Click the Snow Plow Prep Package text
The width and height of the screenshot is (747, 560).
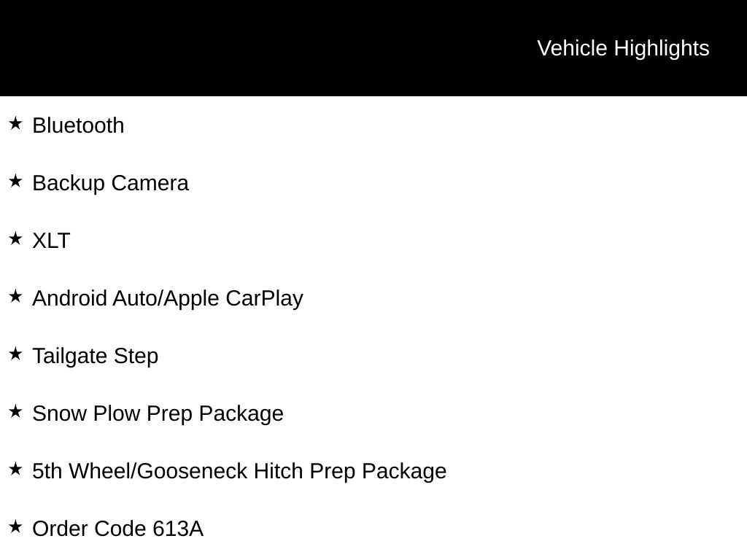(x=158, y=413)
